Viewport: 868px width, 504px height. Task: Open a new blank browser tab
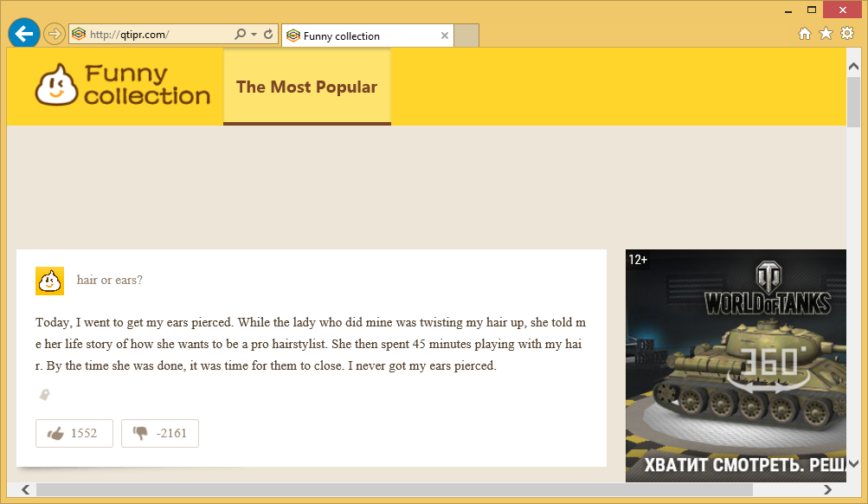[466, 36]
